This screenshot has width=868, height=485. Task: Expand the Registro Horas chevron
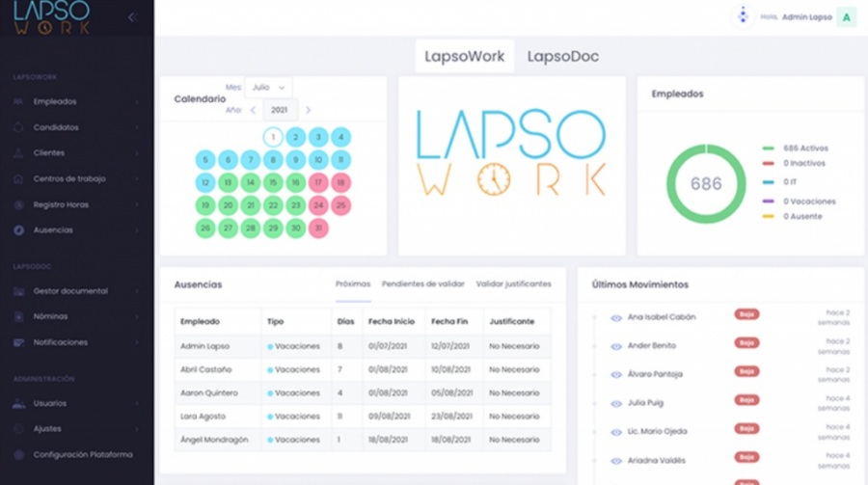137,204
